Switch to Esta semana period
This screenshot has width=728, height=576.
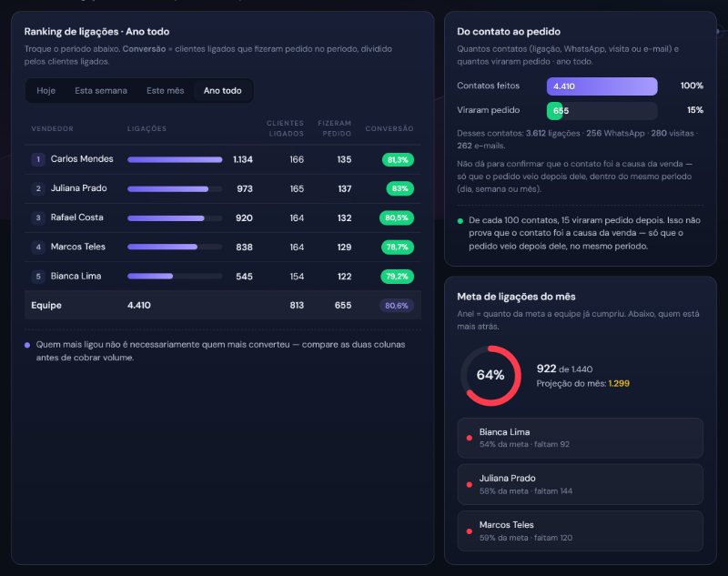(101, 90)
